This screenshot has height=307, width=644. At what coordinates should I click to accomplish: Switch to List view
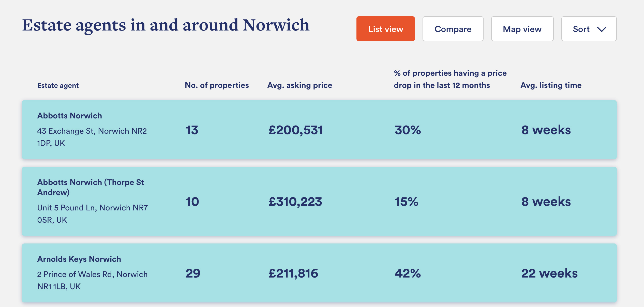click(385, 29)
